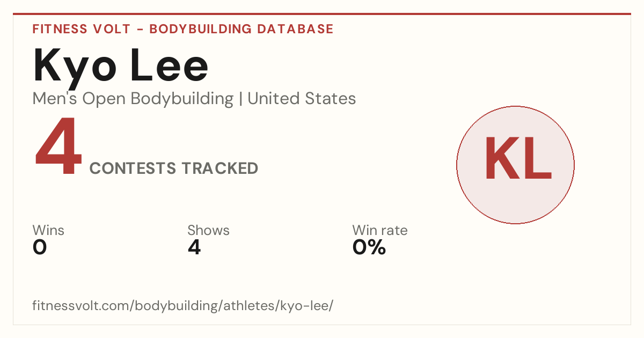Select the 0% win rate value
This screenshot has width=644, height=338.
click(369, 247)
